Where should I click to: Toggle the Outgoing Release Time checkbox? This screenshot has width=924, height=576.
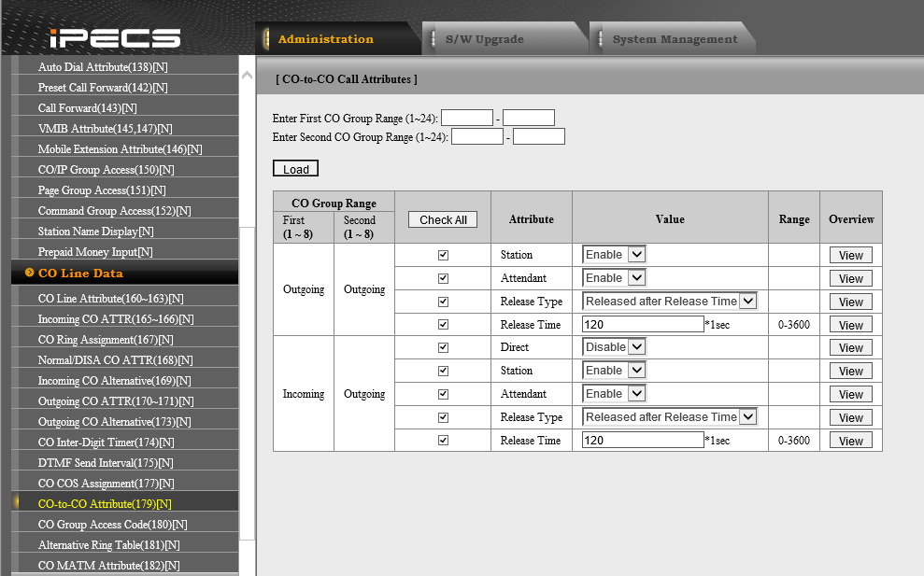[443, 325]
